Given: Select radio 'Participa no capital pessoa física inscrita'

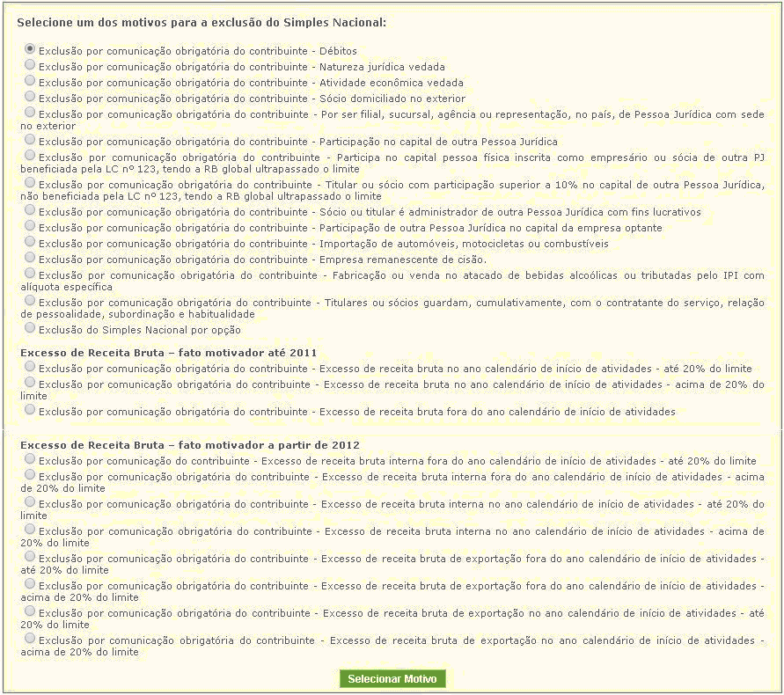Looking at the screenshot, I should [x=30, y=155].
